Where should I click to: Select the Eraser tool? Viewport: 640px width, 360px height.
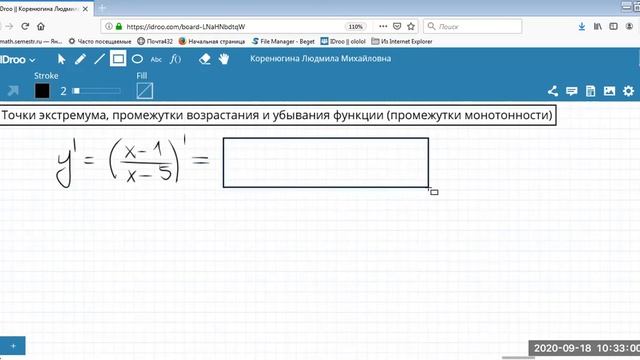(x=204, y=59)
